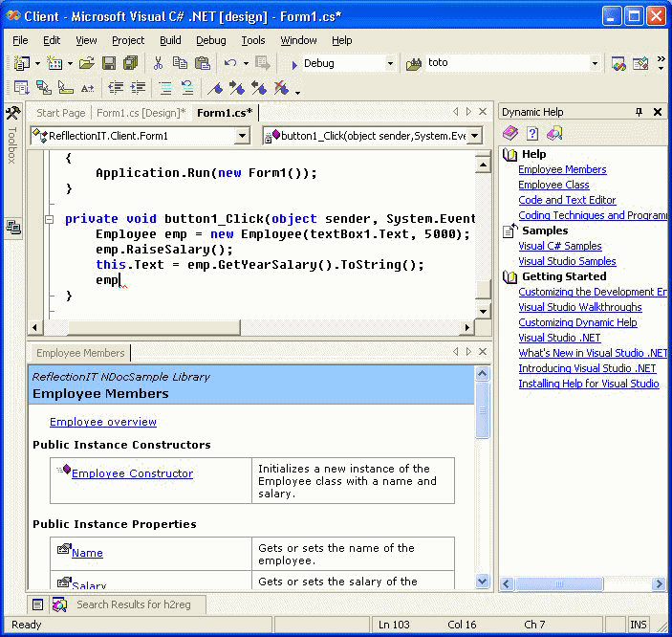
Task: Open the File menu
Action: pyautogui.click(x=20, y=40)
